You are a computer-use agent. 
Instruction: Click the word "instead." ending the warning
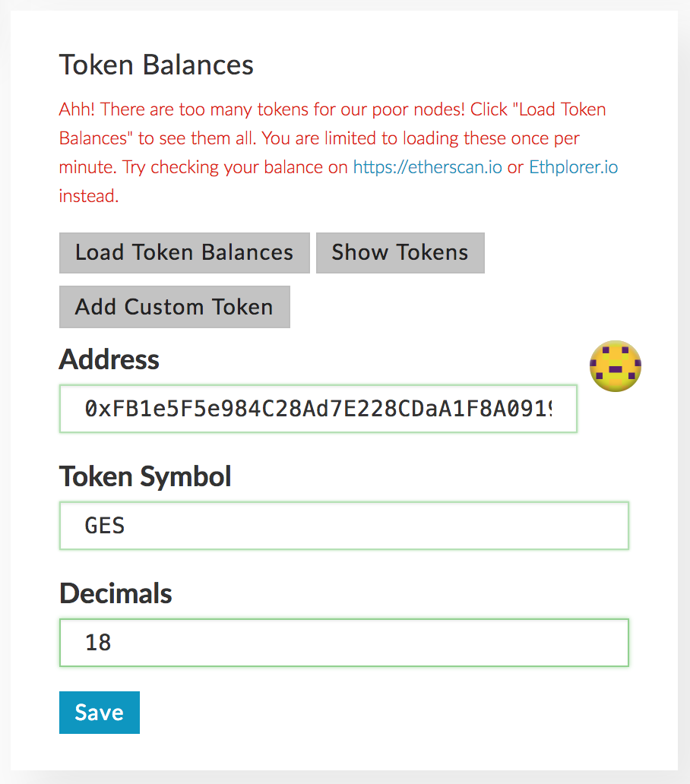pos(89,196)
